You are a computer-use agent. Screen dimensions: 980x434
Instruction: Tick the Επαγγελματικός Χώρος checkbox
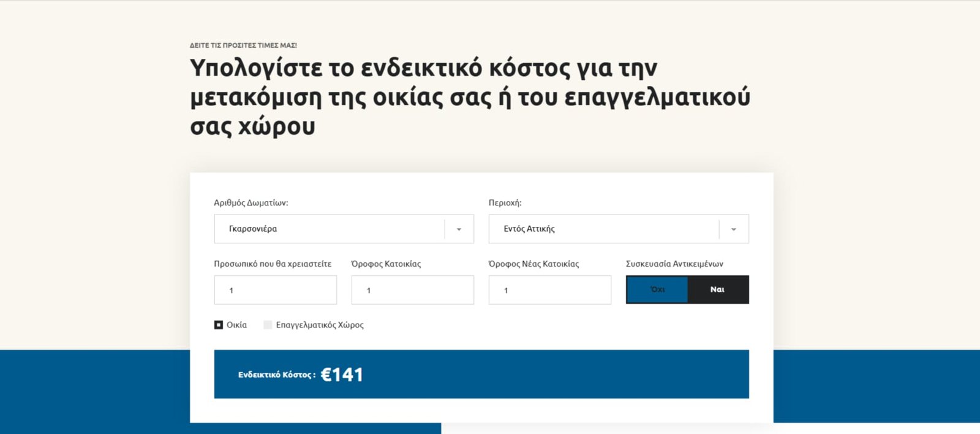tap(268, 325)
